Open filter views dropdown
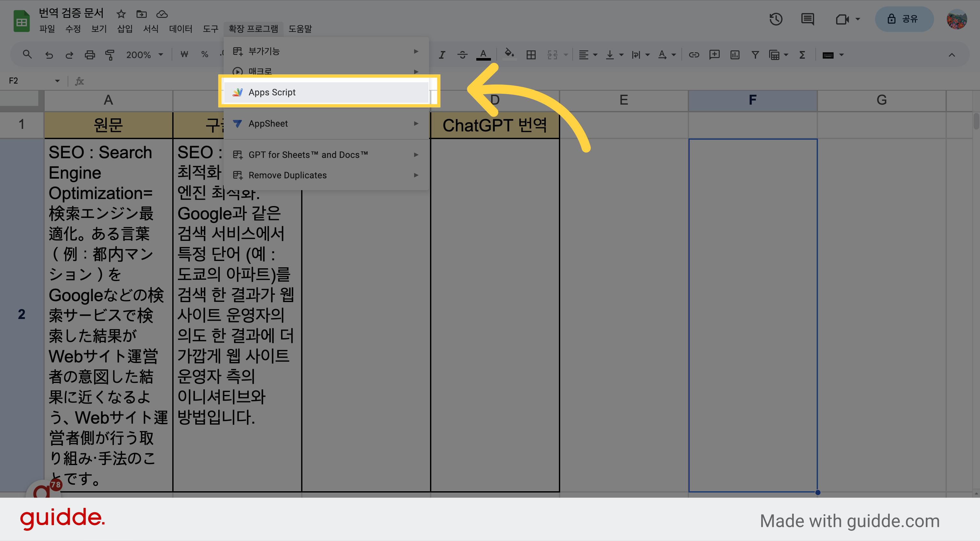Screen dimensions: 980x541 coord(778,55)
